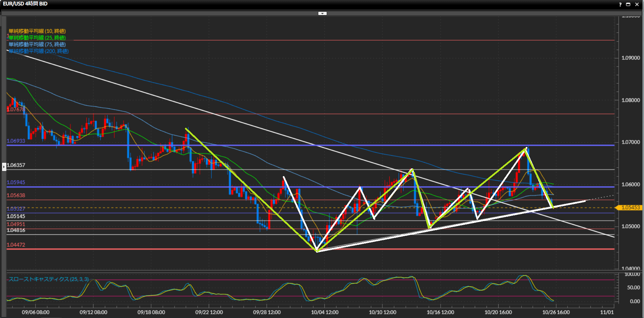644x318 pixels.
Task: Maximize the EUR/USD chart window
Action: pos(628,4)
